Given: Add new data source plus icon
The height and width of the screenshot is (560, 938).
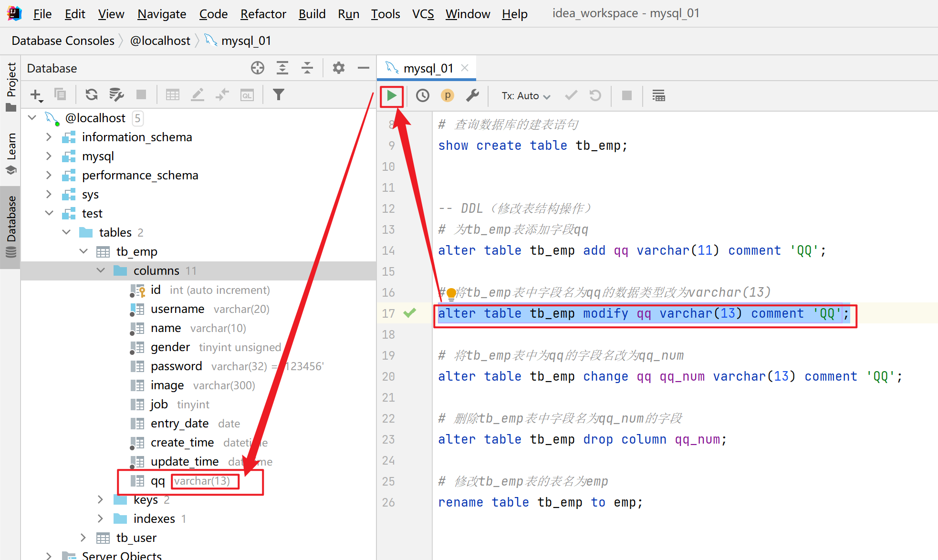Looking at the screenshot, I should point(36,95).
